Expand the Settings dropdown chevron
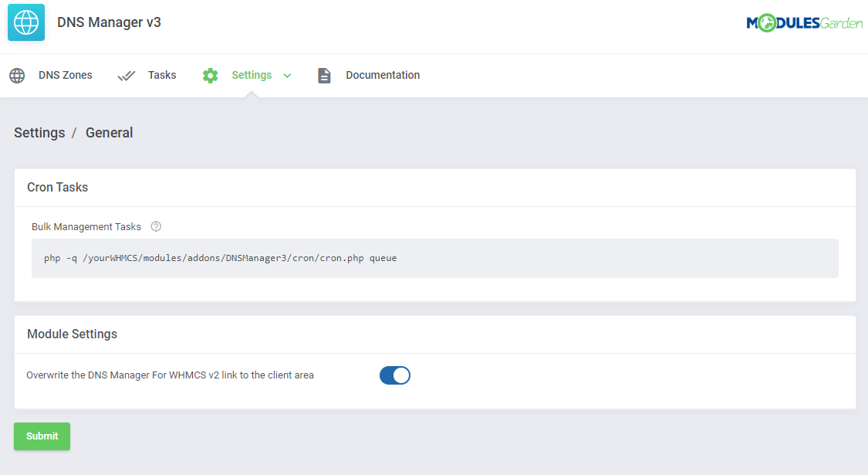Viewport: 868px width, 475px height. [287, 76]
